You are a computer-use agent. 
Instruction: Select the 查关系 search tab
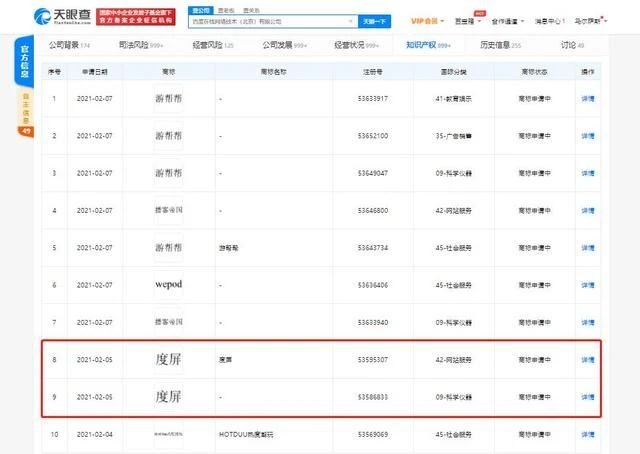pyautogui.click(x=251, y=10)
